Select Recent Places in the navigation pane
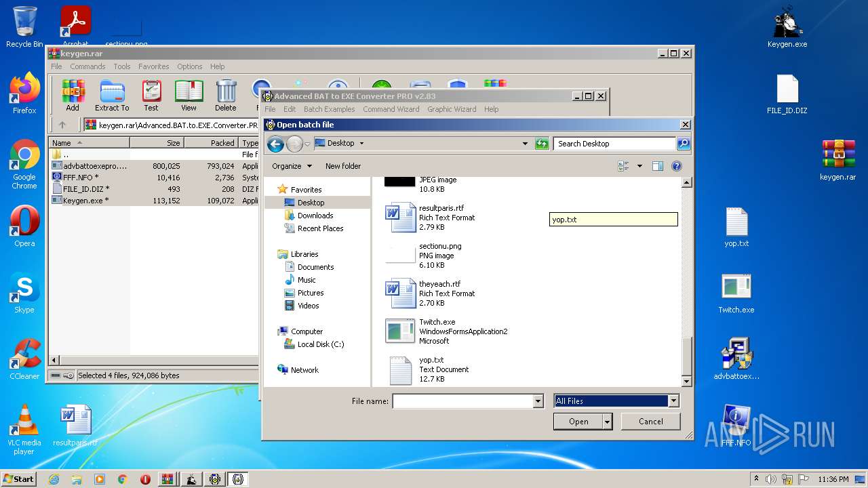 coord(320,228)
